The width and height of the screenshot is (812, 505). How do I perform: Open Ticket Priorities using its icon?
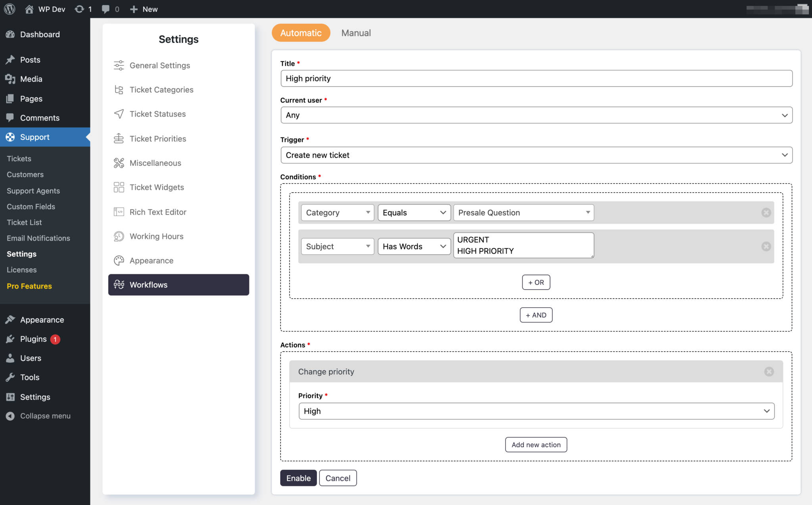[118, 138]
